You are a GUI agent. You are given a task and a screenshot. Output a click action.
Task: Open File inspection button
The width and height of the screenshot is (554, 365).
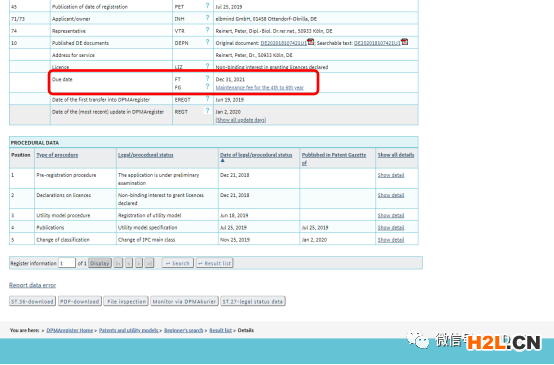pos(126,301)
